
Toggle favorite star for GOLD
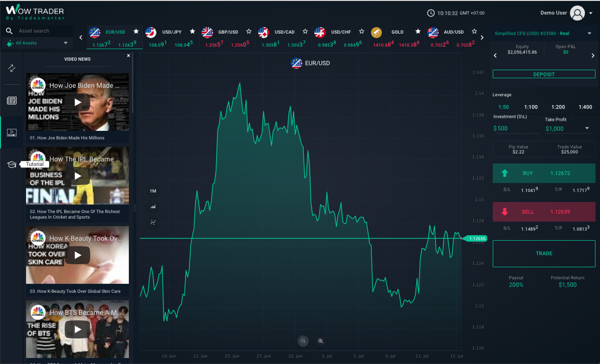tap(418, 32)
